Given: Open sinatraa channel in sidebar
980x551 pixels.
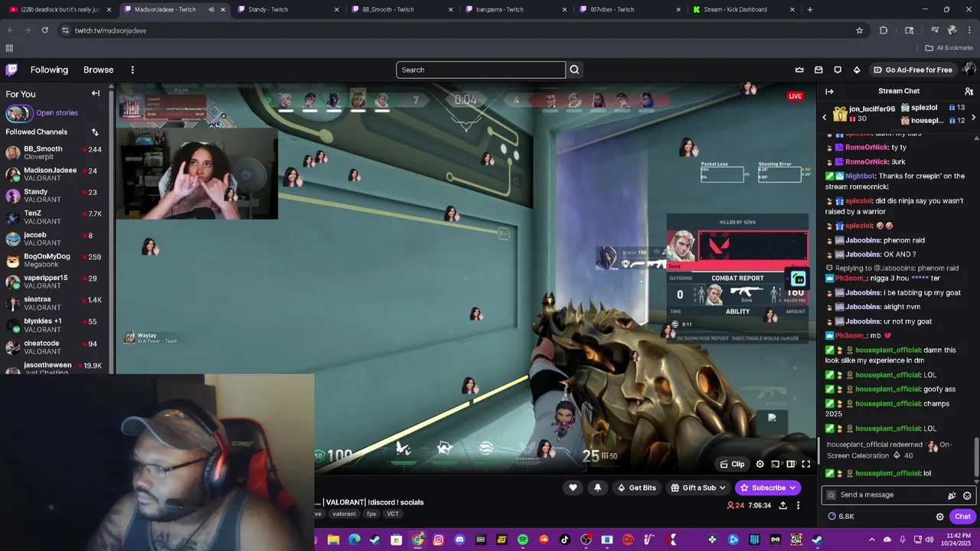Looking at the screenshot, I should coord(57,303).
